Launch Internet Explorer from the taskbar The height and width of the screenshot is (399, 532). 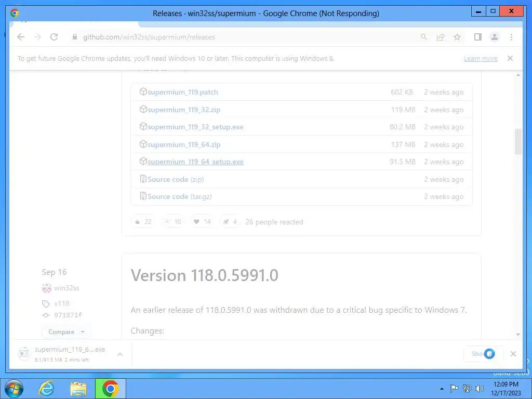point(46,389)
